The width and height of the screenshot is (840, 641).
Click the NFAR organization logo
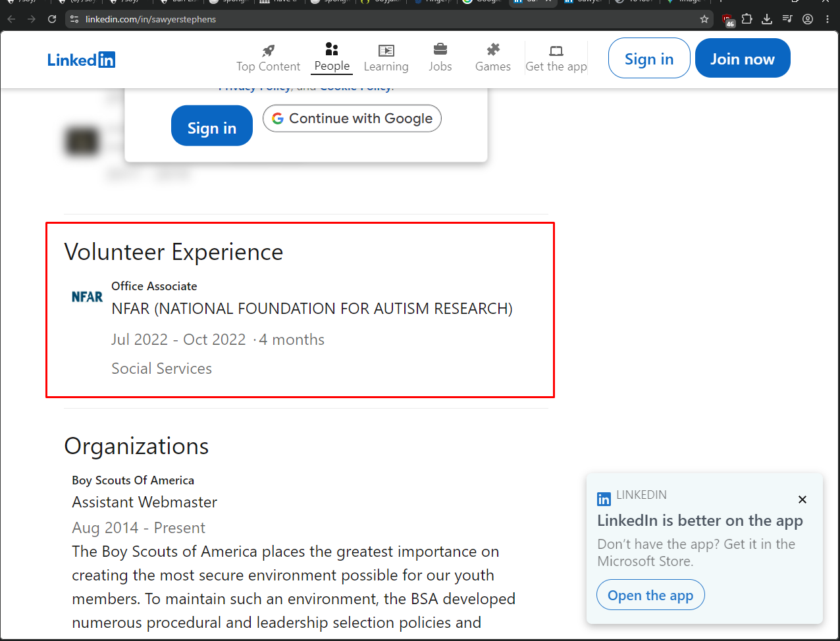[88, 297]
